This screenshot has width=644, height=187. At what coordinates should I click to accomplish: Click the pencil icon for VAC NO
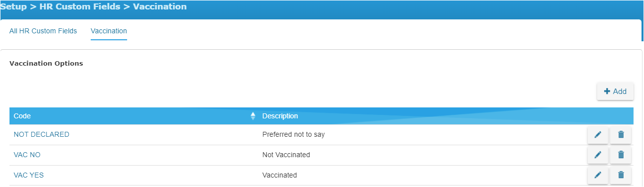598,155
